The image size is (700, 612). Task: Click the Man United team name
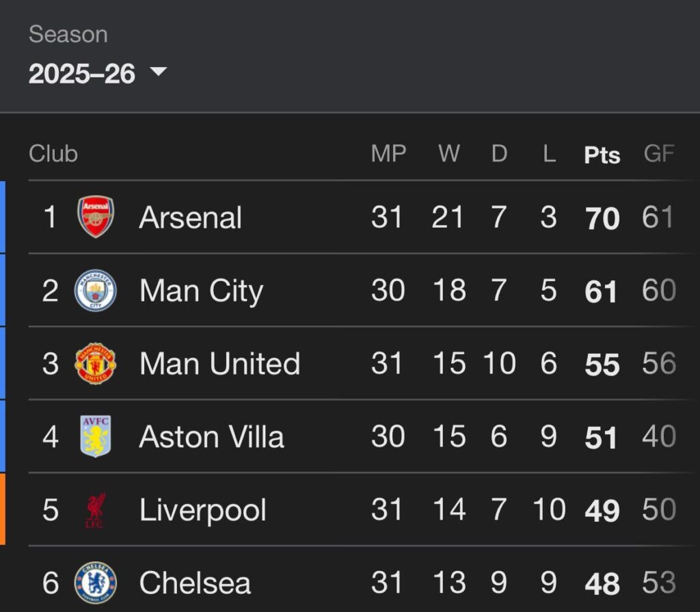point(219,363)
